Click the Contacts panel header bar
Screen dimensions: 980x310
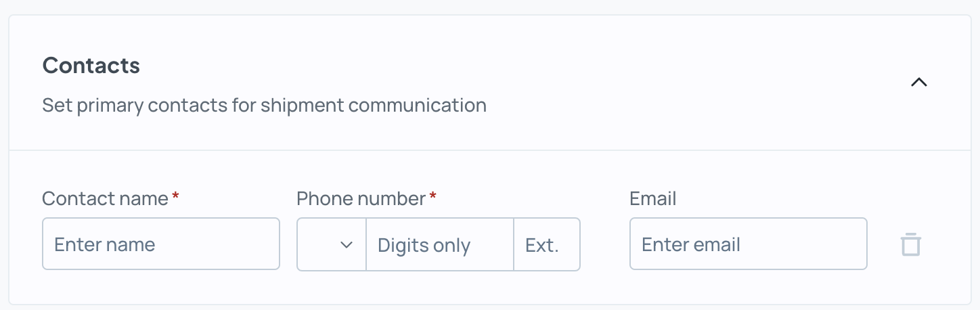pyautogui.click(x=490, y=83)
